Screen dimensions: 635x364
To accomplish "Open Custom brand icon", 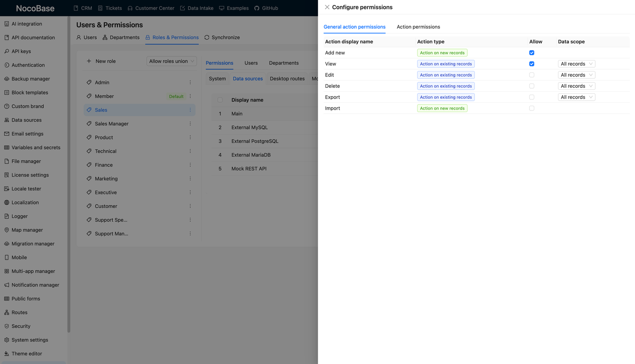I will tap(6, 106).
